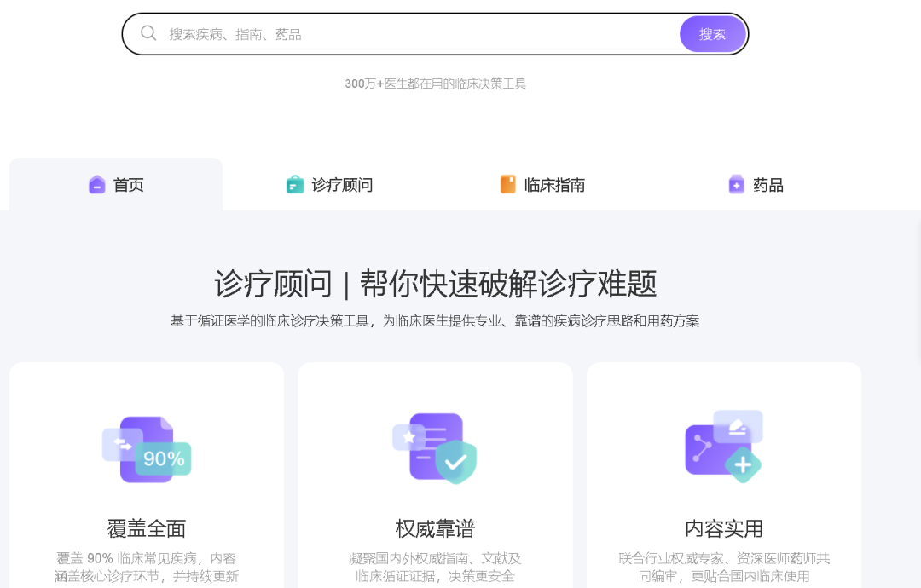The height and width of the screenshot is (588, 921).
Task: Click the orange book icon beside 临床指南
Action: (508, 184)
